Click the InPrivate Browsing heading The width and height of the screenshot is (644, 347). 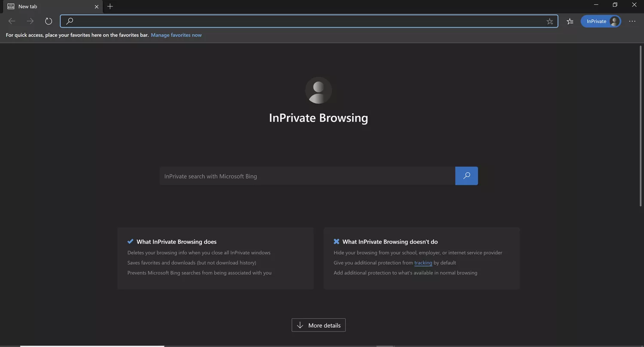(319, 118)
